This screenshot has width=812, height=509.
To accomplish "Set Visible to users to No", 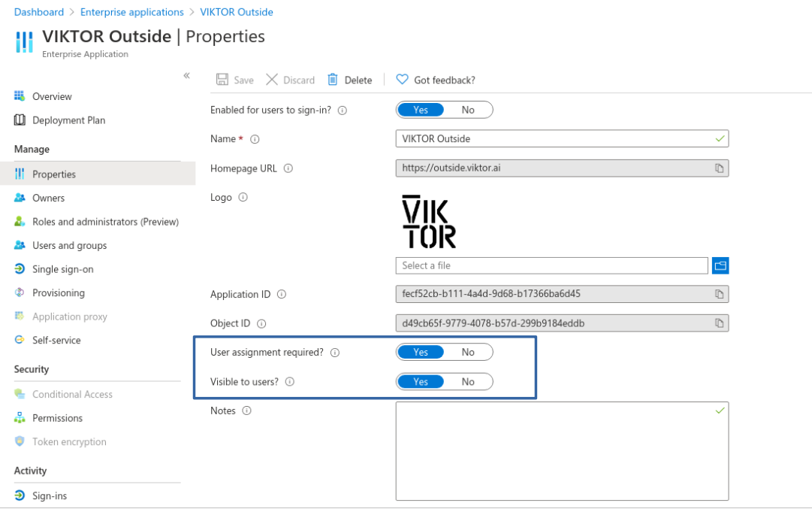I will (468, 382).
